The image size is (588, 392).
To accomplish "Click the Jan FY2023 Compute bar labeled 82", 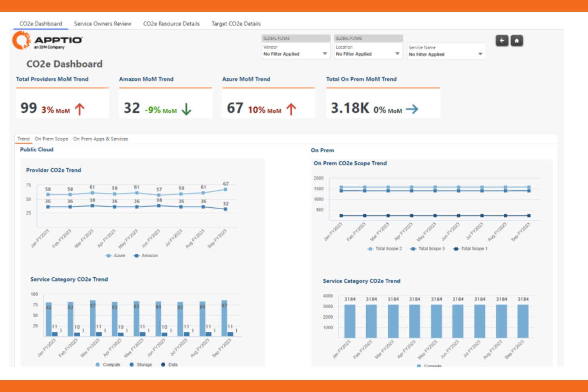I will (48, 319).
